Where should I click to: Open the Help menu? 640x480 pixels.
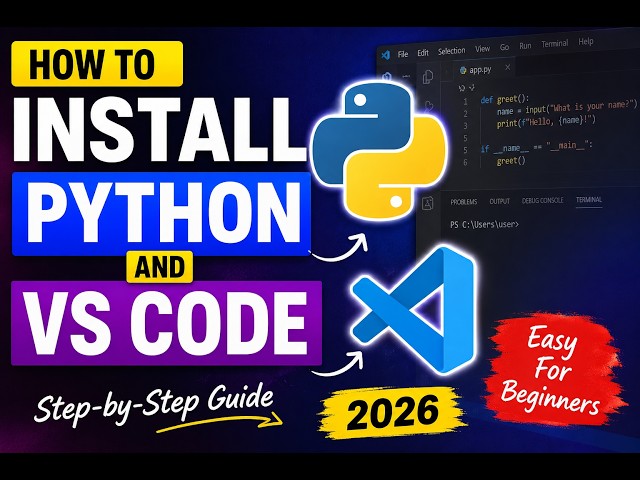[586, 42]
